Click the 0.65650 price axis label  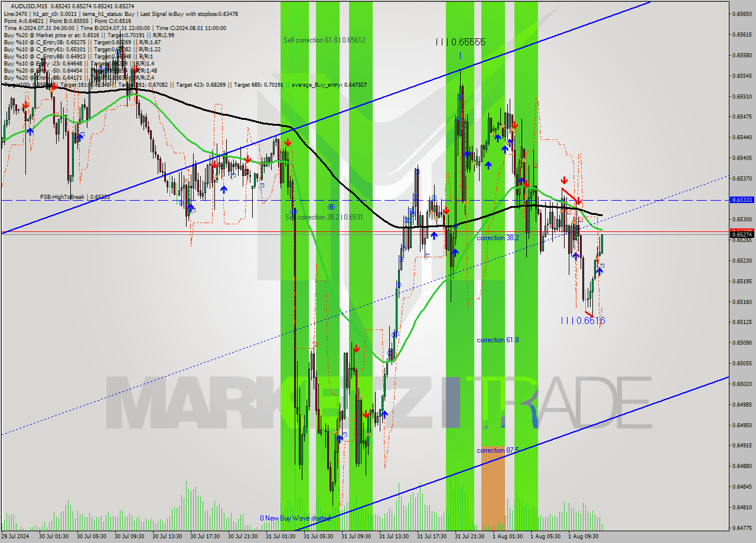tap(742, 14)
